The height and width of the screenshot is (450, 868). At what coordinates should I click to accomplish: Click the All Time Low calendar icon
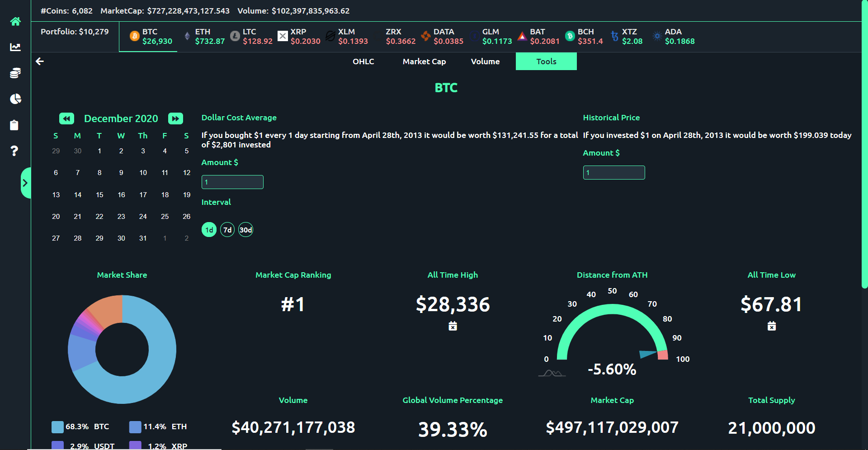[772, 326]
